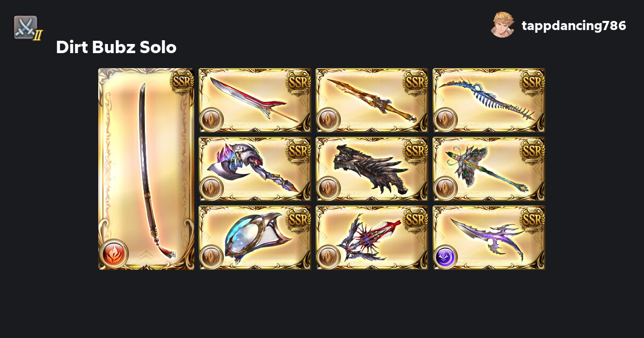Select the golden ornate sword weapon
644x338 pixels.
click(x=372, y=100)
